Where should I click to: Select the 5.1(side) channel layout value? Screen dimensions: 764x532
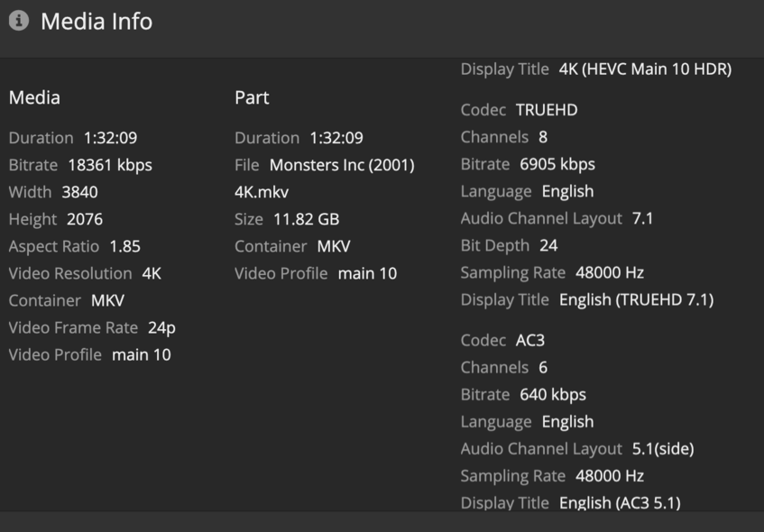coord(663,448)
